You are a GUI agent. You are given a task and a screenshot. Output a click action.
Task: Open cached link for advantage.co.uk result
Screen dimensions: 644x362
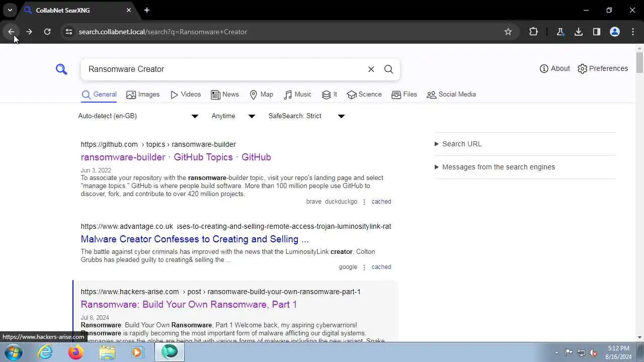coord(381,267)
